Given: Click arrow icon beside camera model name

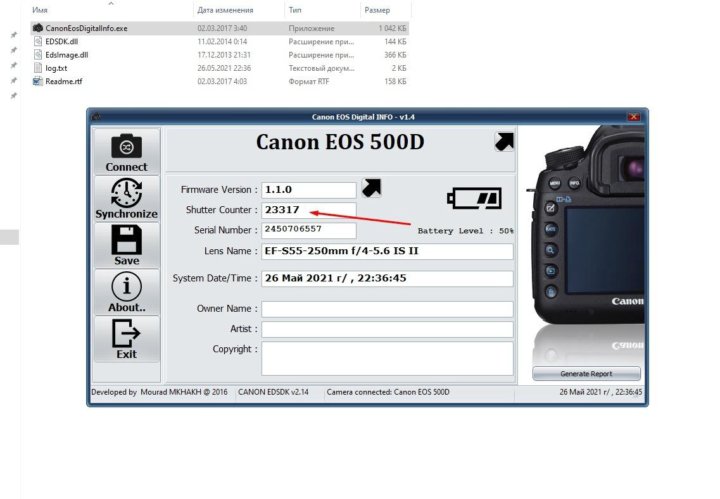Looking at the screenshot, I should 505,143.
